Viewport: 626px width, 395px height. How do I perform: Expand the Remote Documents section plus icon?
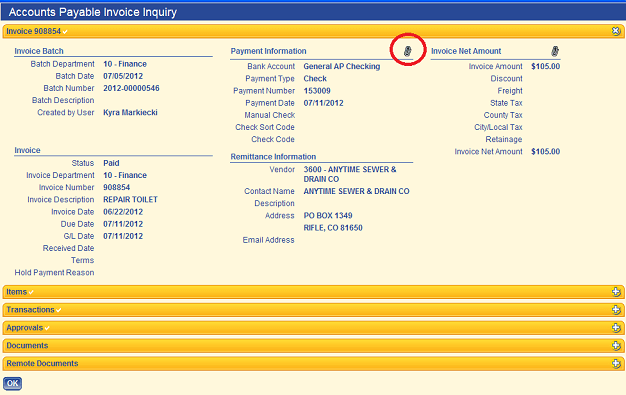coord(616,363)
